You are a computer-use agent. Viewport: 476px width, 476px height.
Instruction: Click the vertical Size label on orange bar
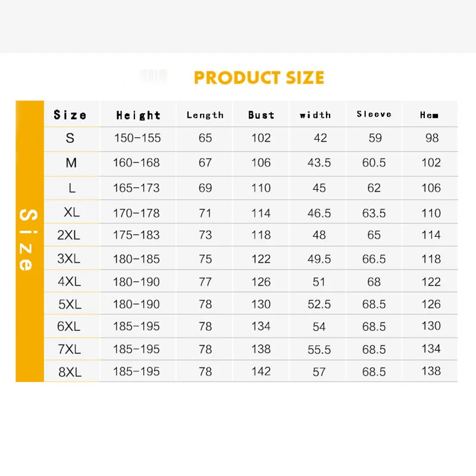tap(25, 240)
